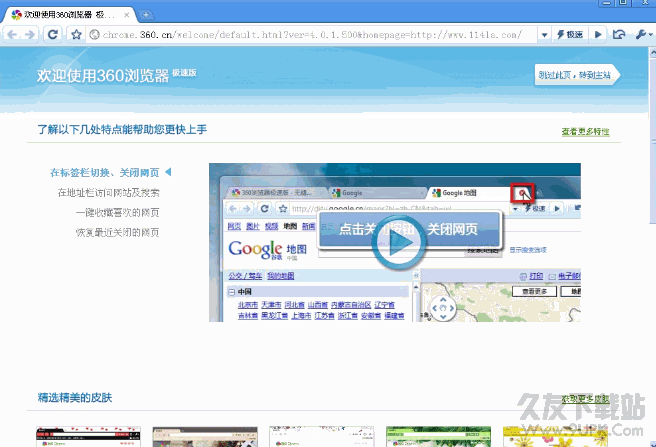Open the 查看更多特性 link
The image size is (656, 447).
coord(585,131)
